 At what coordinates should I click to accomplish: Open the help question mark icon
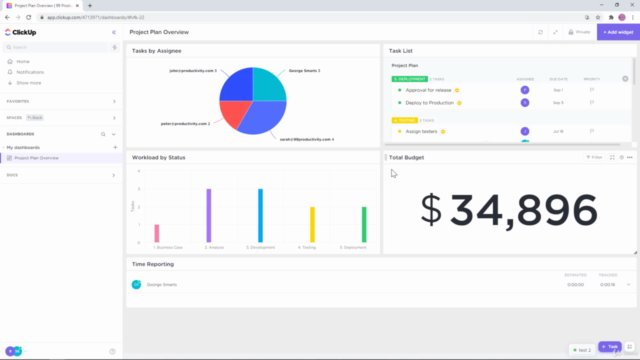[x=113, y=351]
